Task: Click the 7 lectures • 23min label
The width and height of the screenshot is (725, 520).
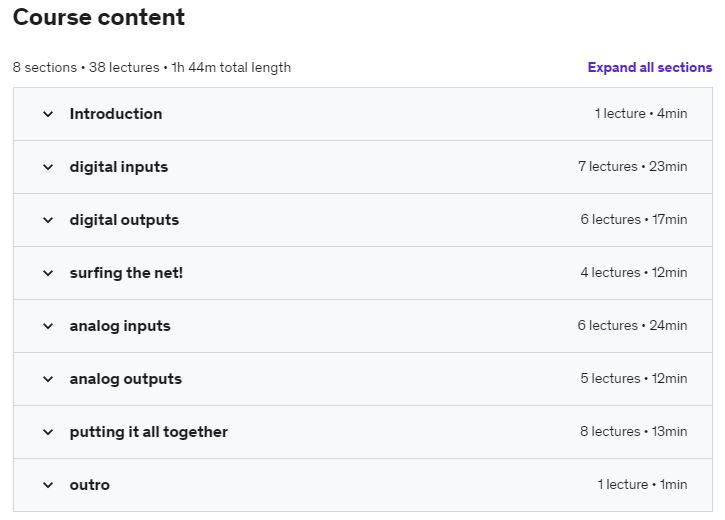Action: coord(632,167)
